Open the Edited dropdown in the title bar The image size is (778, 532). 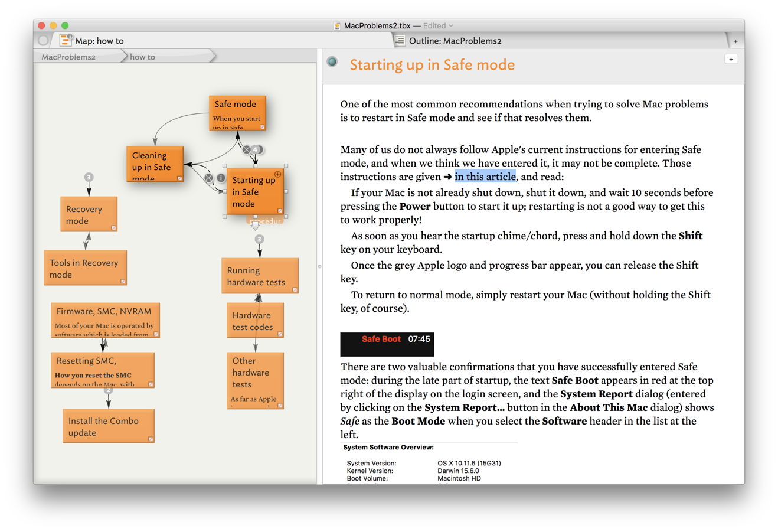[438, 25]
